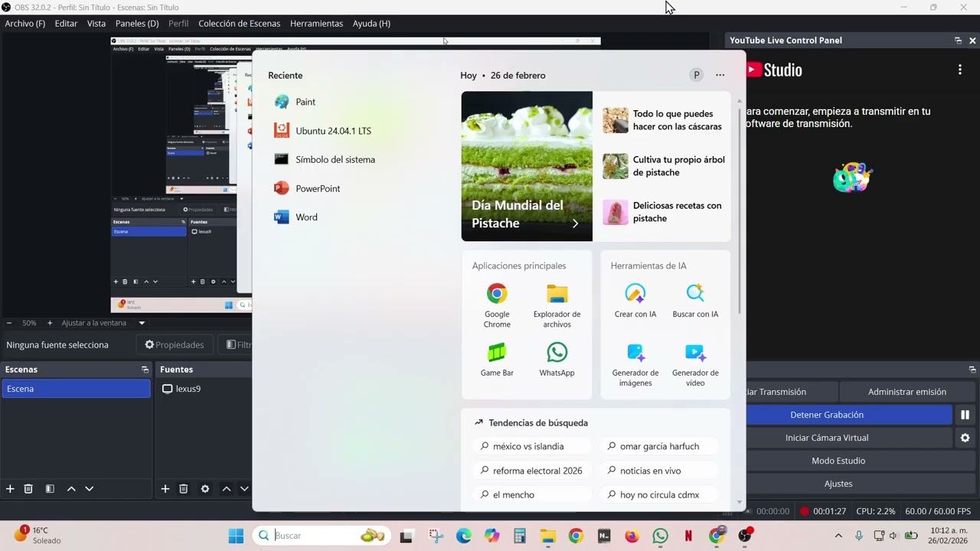The height and width of the screenshot is (551, 980).
Task: Move the scene up with the arrow icon
Action: [71, 489]
